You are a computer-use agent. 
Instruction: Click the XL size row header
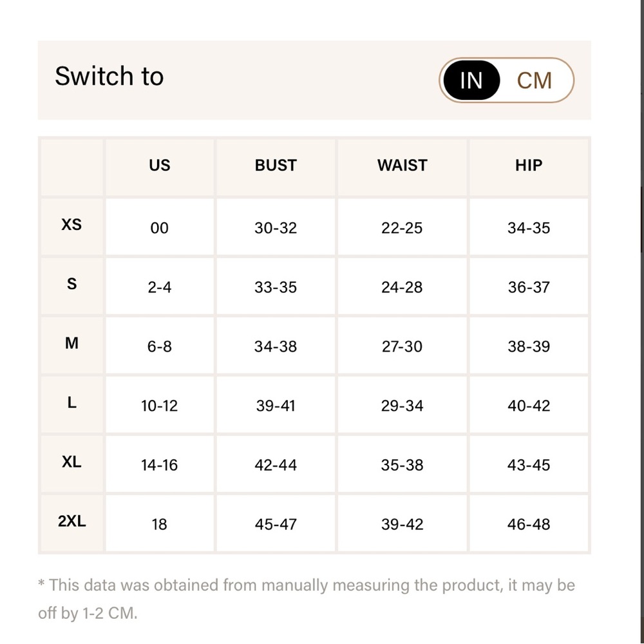point(71,464)
